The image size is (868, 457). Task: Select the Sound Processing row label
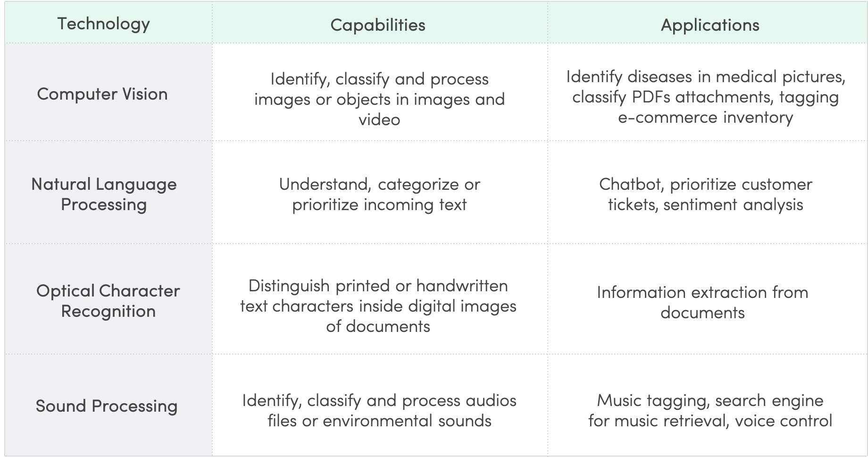107,406
